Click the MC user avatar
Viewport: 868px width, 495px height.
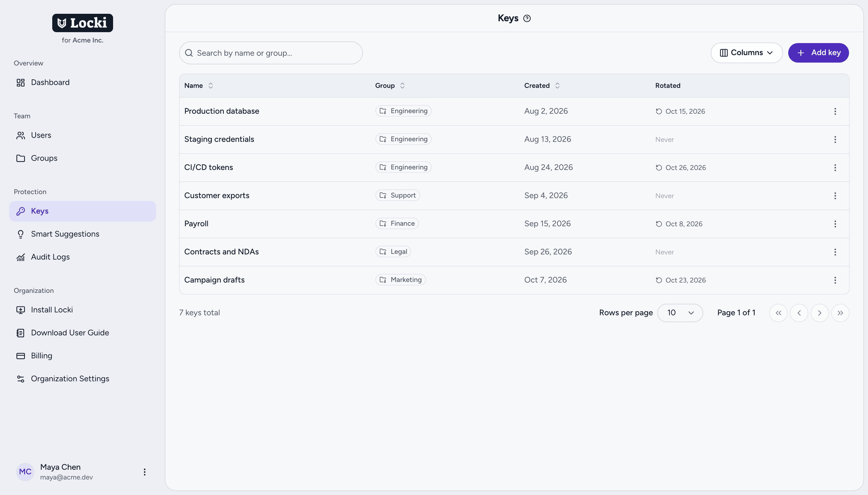tap(25, 472)
